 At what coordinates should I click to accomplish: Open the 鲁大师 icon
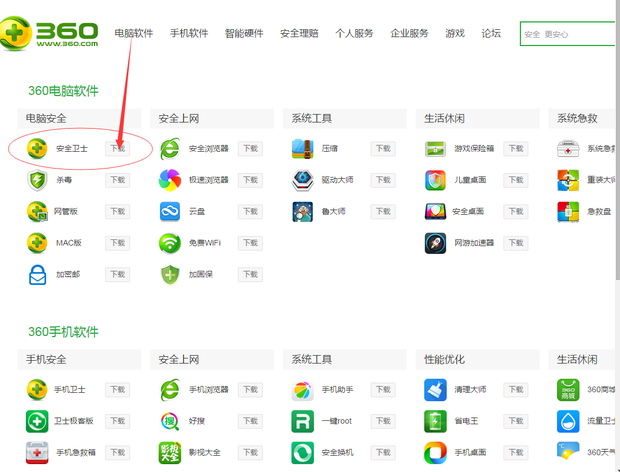[x=303, y=211]
